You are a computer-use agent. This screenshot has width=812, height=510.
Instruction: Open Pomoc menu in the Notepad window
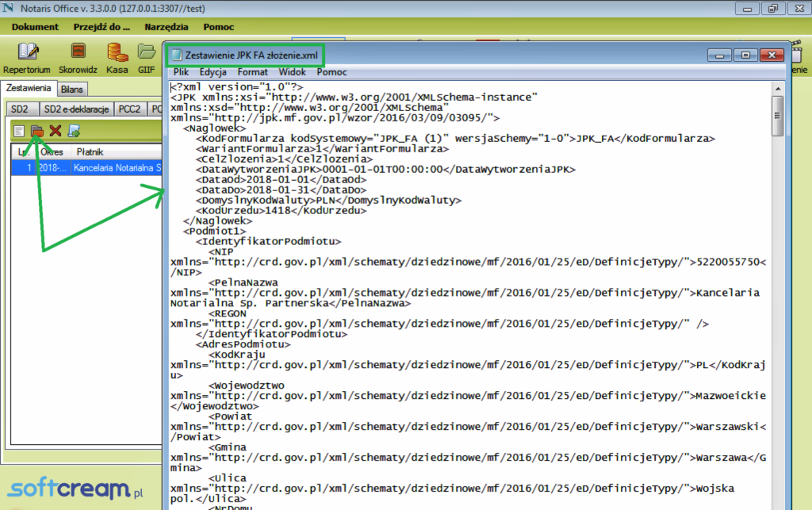tap(331, 72)
